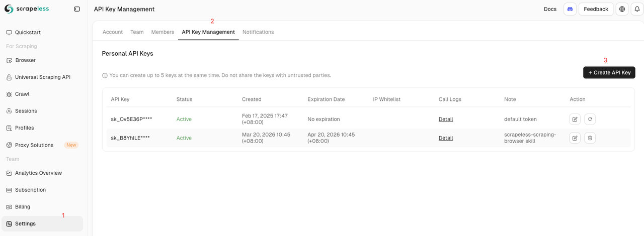The width and height of the screenshot is (644, 236).
Task: Switch to the Notifications tab
Action: point(258,32)
